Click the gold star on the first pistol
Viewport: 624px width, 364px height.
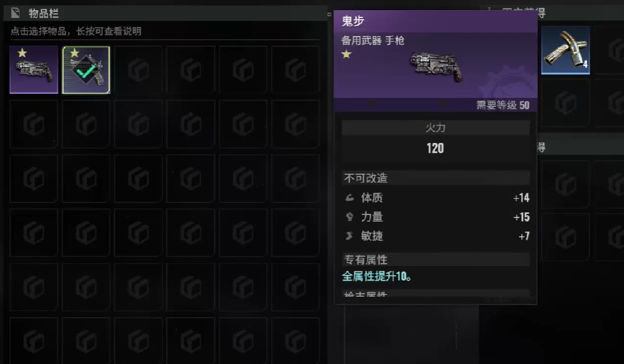click(22, 52)
